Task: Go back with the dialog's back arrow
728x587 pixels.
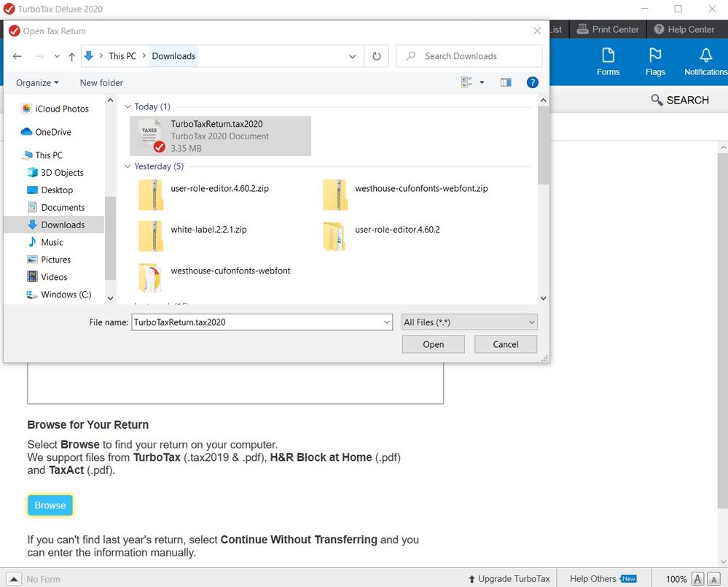Action: click(17, 56)
